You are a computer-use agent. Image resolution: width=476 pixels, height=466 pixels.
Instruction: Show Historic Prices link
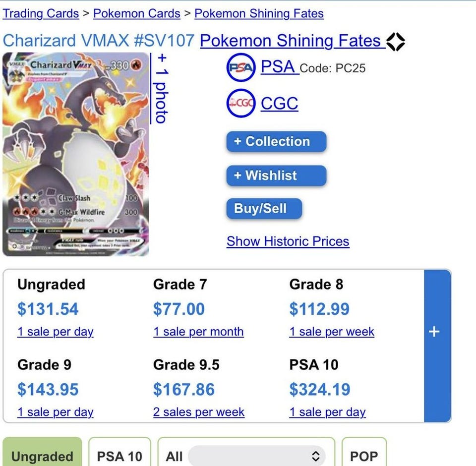pos(288,241)
